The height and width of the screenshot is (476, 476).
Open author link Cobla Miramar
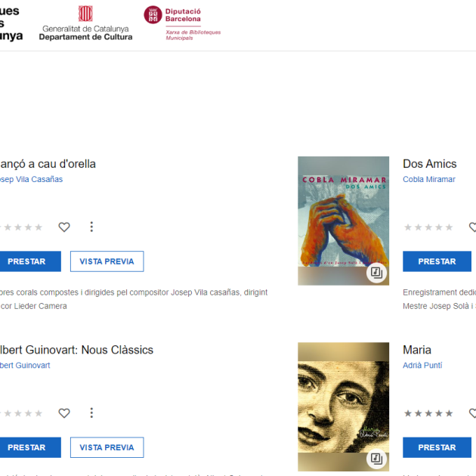(429, 179)
